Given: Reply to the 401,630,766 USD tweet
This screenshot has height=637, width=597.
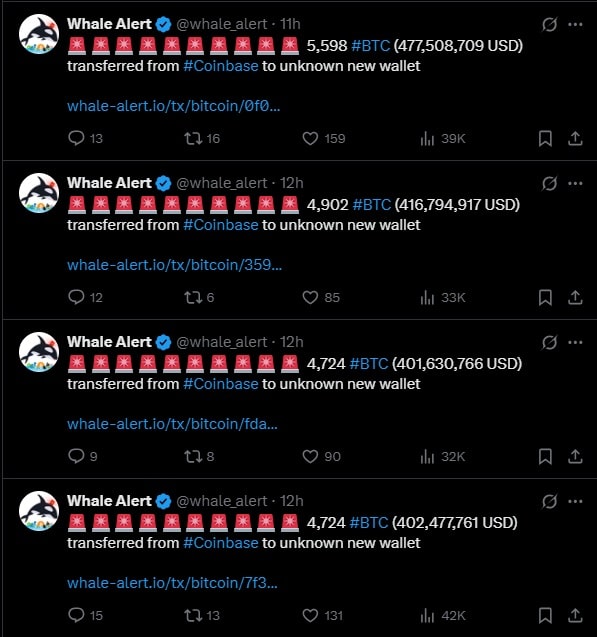Looking at the screenshot, I should tap(76, 456).
